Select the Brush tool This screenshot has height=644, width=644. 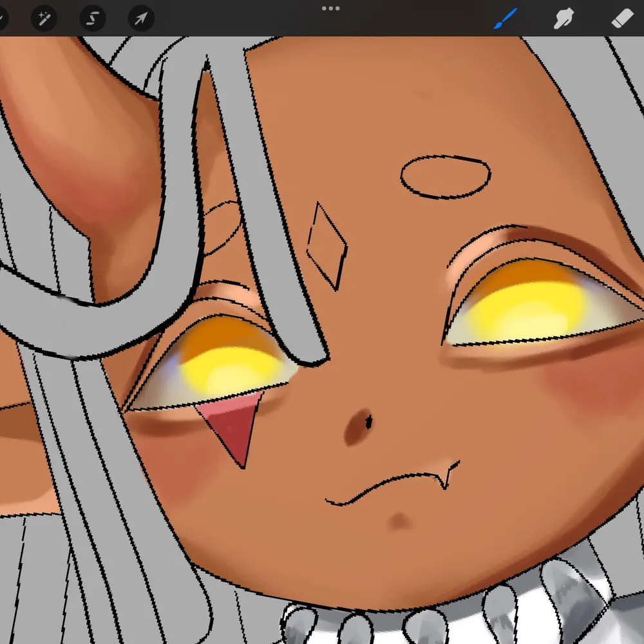(506, 19)
